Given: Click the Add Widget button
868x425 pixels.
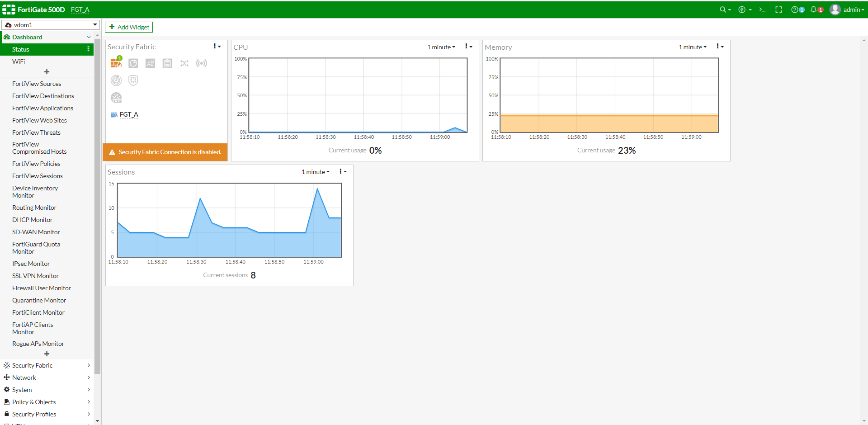Looking at the screenshot, I should point(129,27).
